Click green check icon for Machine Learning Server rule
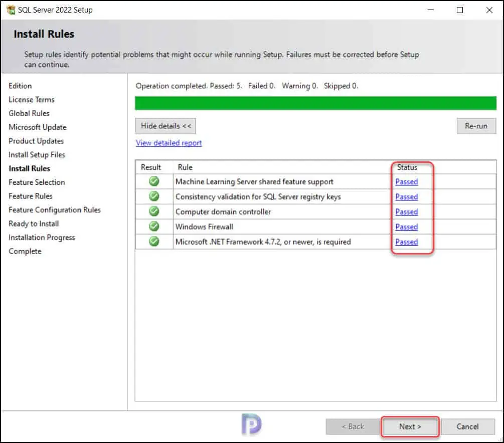504x443 pixels. (x=154, y=181)
